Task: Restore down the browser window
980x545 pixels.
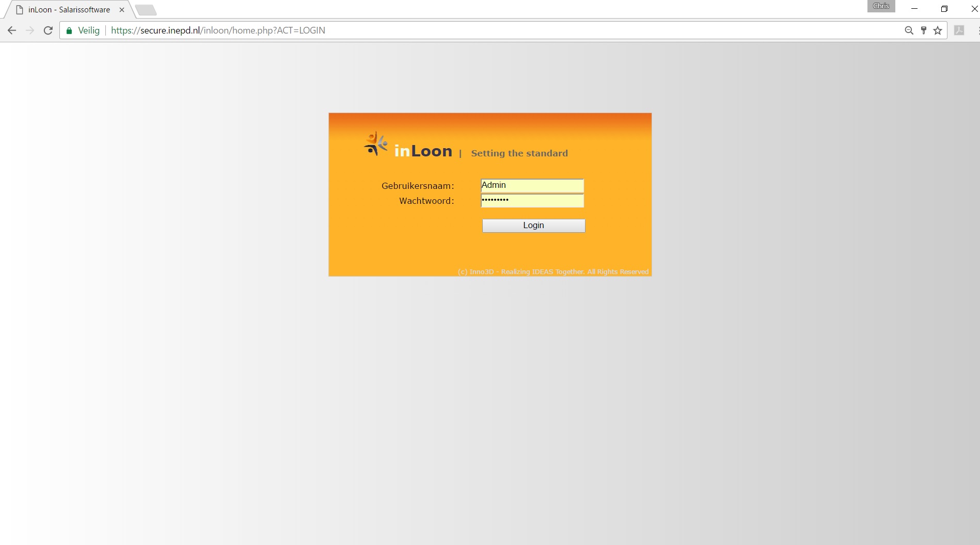Action: coord(944,9)
